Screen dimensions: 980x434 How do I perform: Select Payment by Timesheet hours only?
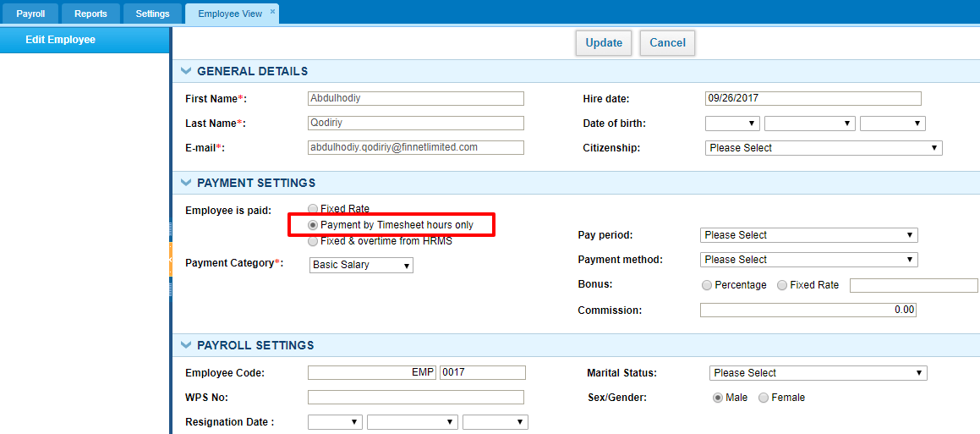point(313,224)
